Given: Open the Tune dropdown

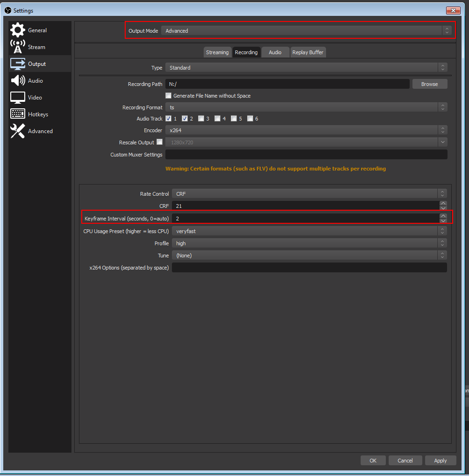Looking at the screenshot, I should [x=309, y=256].
